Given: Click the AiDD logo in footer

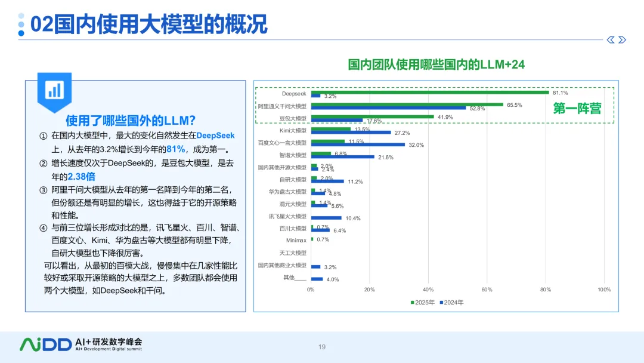Looking at the screenshot, I should pyautogui.click(x=45, y=344).
